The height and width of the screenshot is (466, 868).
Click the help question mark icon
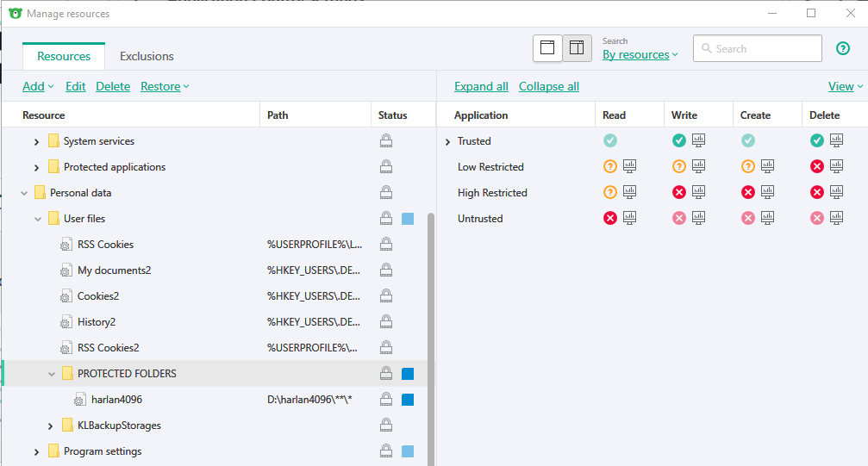843,48
